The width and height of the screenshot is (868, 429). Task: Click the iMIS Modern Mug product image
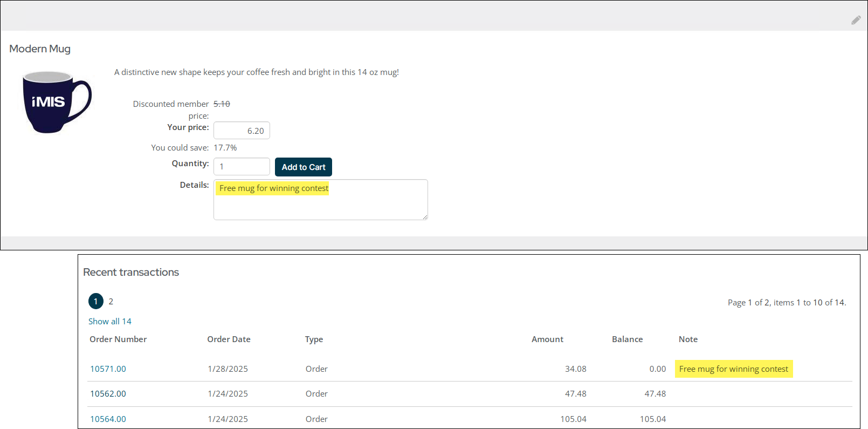[x=57, y=102]
